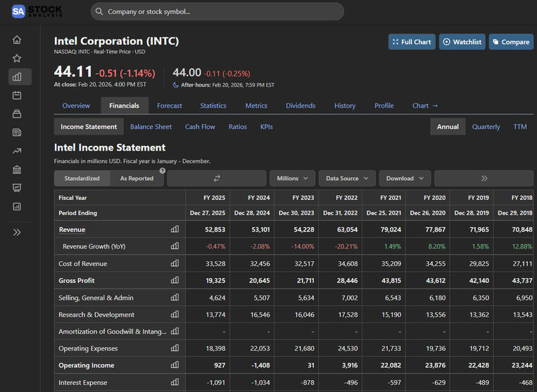Switch to As Reported view
The width and height of the screenshot is (537, 392).
tap(137, 178)
